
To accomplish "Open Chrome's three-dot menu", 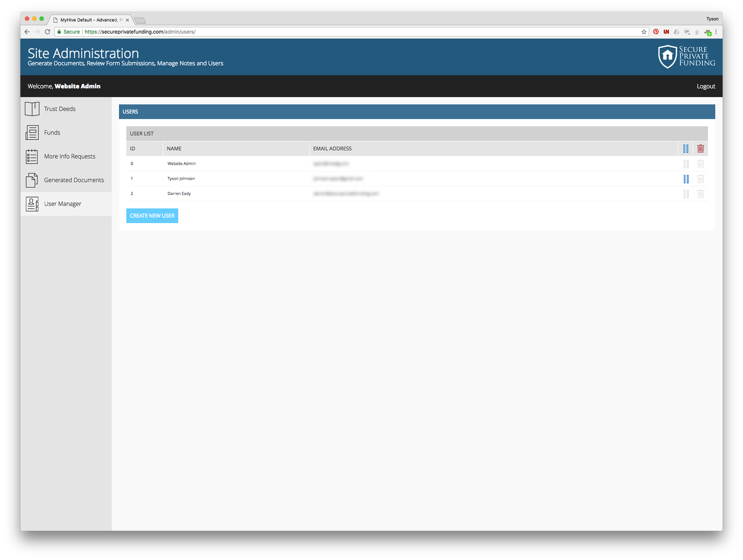I will coord(716,32).
